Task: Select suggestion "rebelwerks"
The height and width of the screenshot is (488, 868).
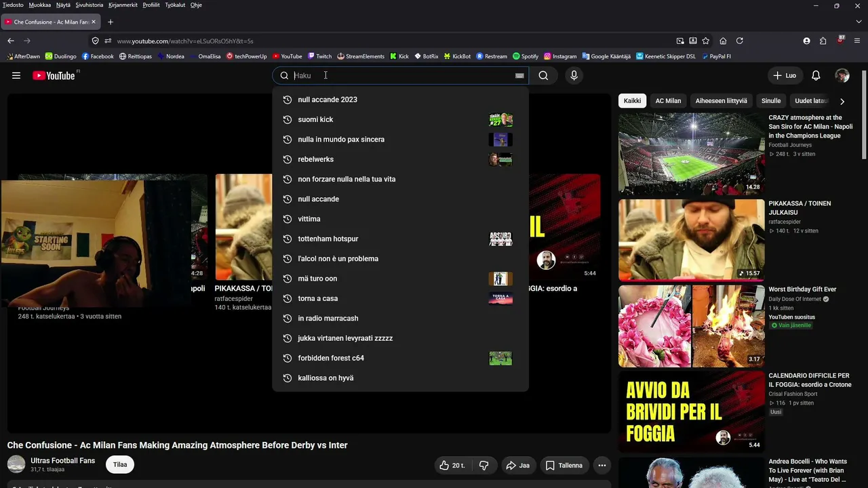Action: click(400, 159)
